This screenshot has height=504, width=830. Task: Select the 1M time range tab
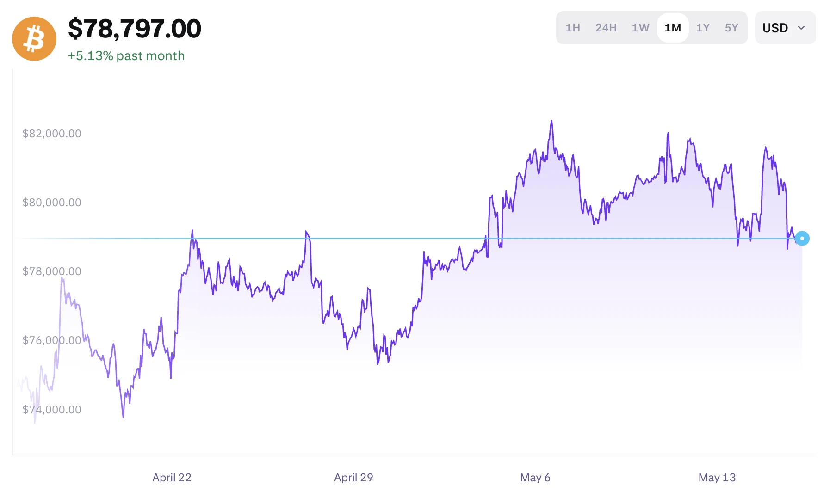pyautogui.click(x=673, y=28)
